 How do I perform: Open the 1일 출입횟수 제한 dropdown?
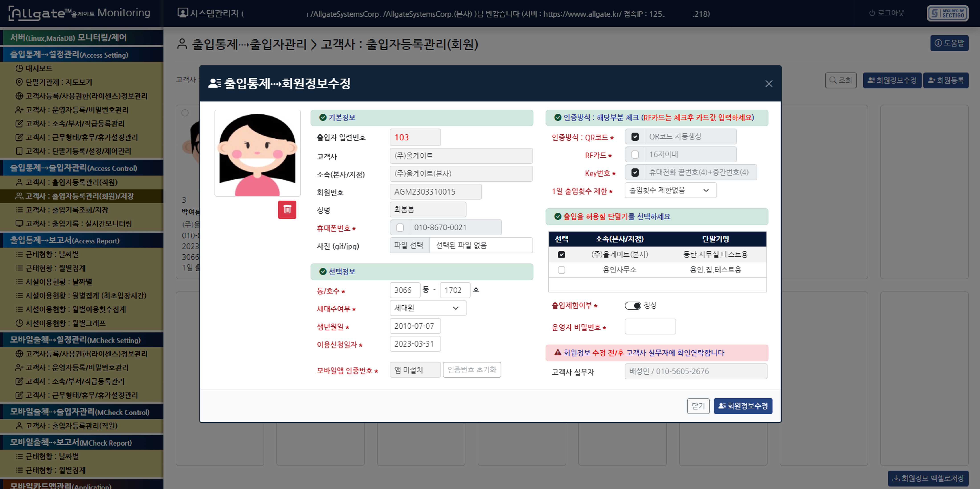[x=670, y=190]
